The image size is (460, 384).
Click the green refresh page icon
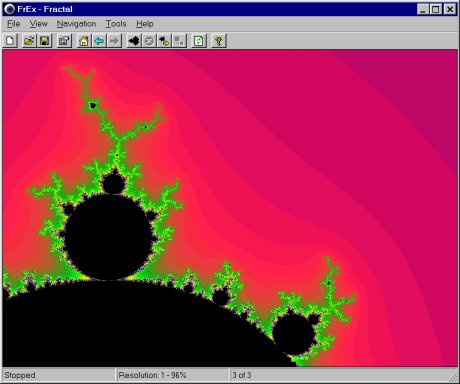coord(199,41)
